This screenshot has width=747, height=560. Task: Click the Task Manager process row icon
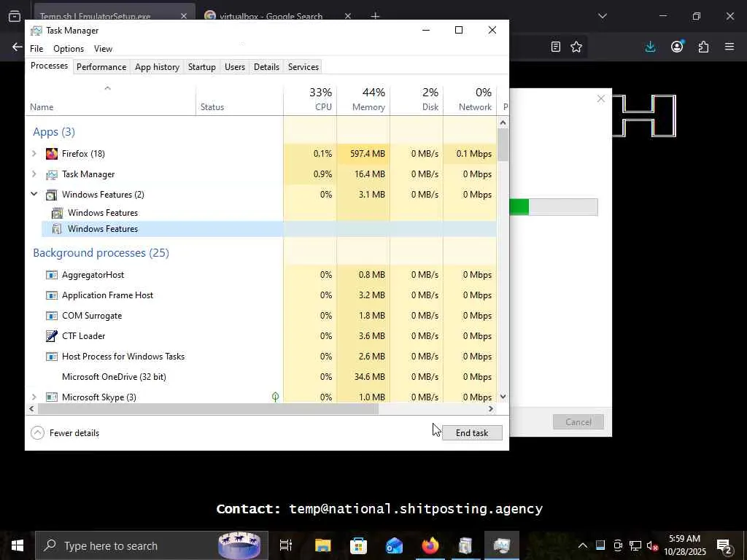52,174
